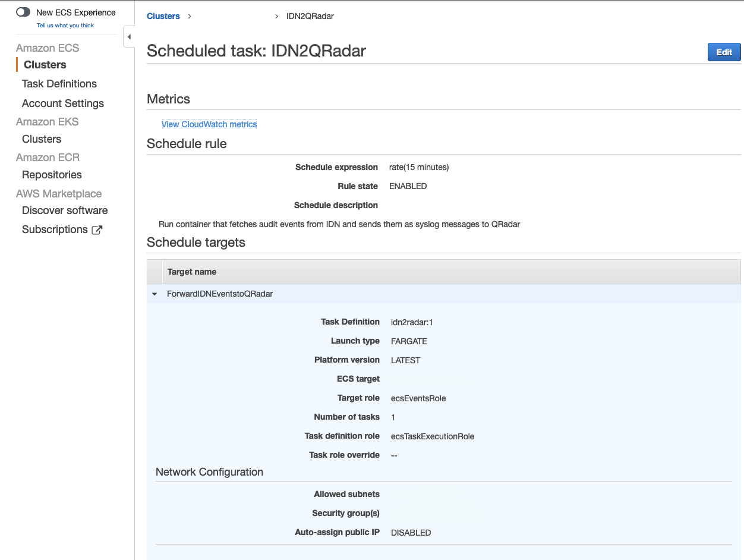Collapse the ForwardIDNEventstoQRadar target row
Image resolution: width=744 pixels, height=560 pixels.
coord(155,294)
